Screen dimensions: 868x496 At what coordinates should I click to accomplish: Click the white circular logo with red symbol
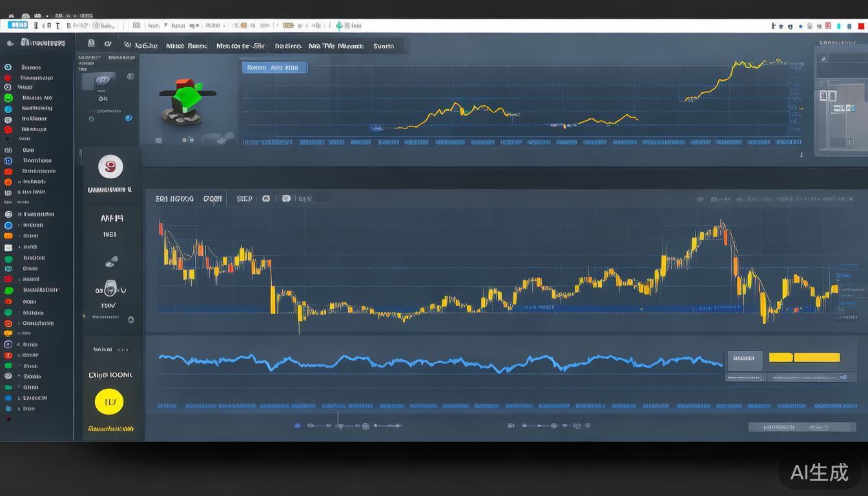point(110,167)
